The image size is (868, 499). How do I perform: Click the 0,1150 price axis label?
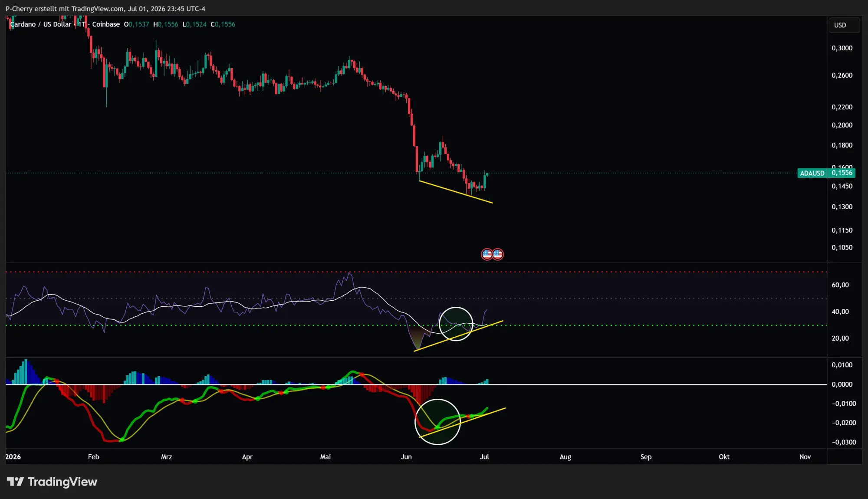(x=842, y=230)
